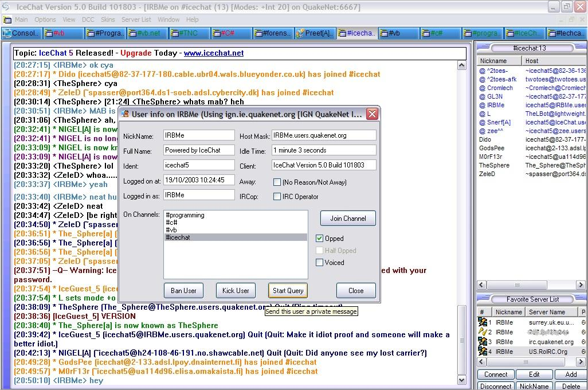Click the Connect button under Favorite Server List

(x=496, y=375)
